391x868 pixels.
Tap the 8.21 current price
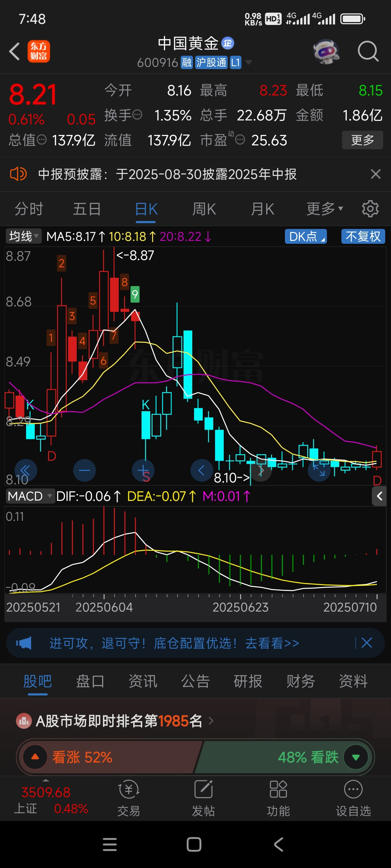coord(33,95)
